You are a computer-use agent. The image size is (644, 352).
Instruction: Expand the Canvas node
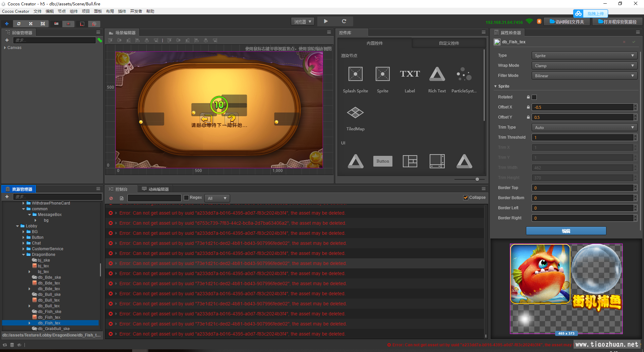[x=5, y=48]
